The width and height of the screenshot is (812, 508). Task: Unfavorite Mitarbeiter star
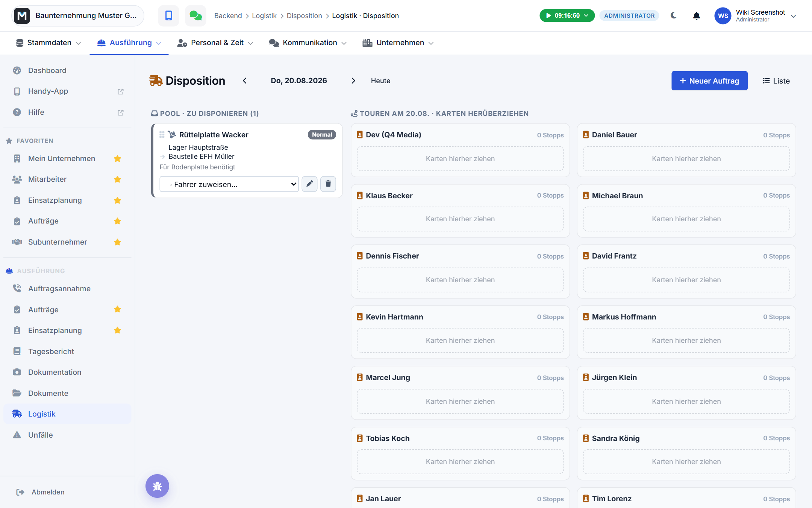tap(118, 179)
